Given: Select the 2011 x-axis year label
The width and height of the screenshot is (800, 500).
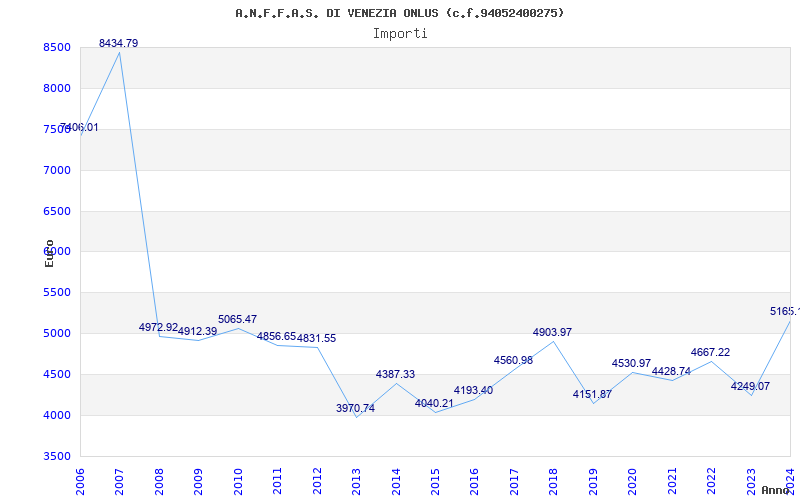Looking at the screenshot, I should (x=277, y=482).
